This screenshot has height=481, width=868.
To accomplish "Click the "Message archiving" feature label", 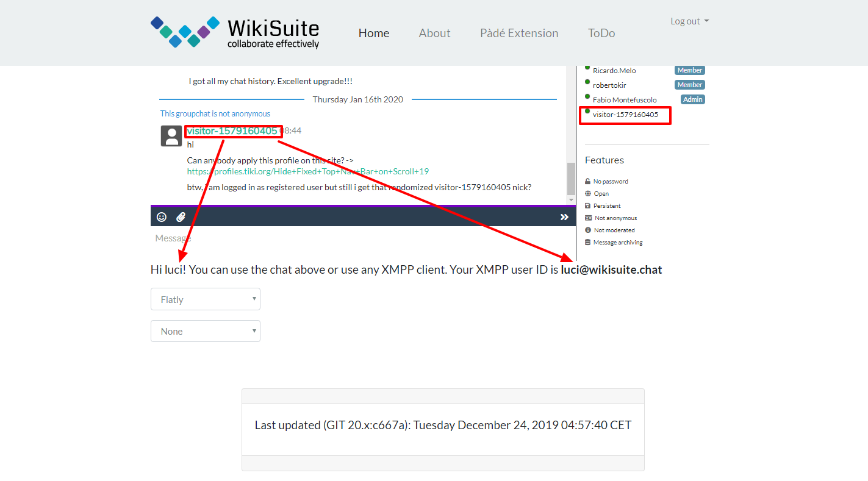I will [618, 243].
